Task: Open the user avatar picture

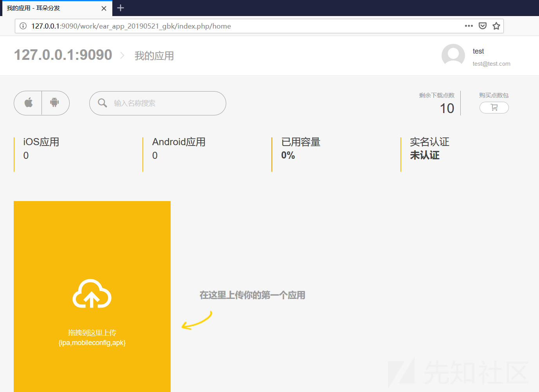Action: point(453,56)
